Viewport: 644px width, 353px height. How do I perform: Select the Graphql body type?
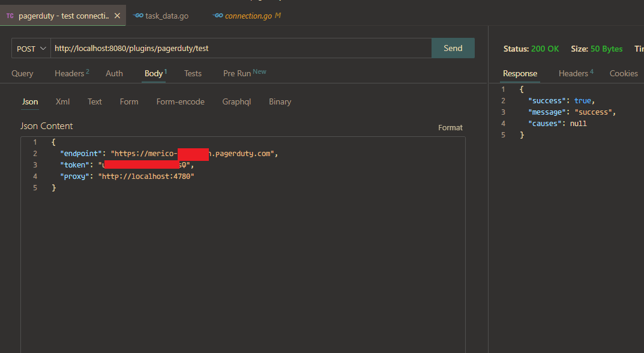click(x=236, y=101)
